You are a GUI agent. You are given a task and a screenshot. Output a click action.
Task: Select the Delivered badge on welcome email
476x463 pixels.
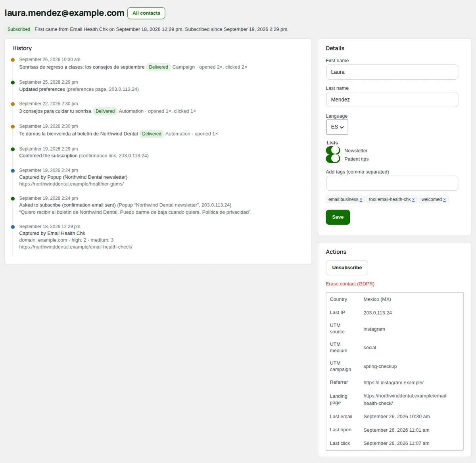coord(152,134)
